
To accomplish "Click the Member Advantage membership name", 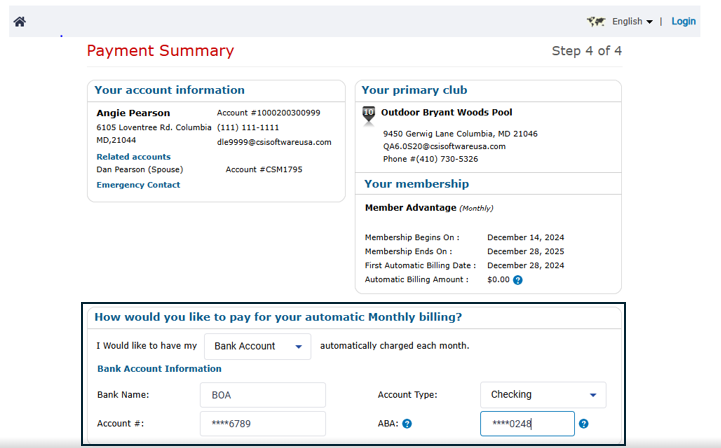I will tap(411, 208).
